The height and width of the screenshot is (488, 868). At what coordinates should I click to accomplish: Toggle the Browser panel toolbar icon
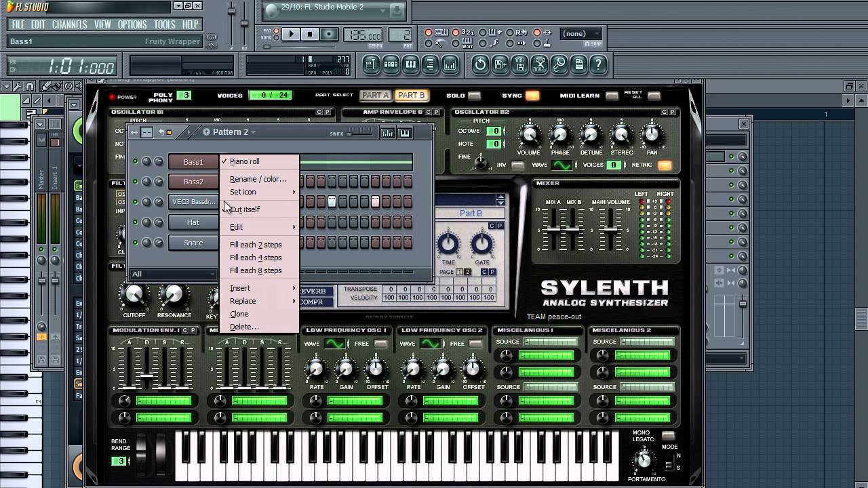point(430,64)
